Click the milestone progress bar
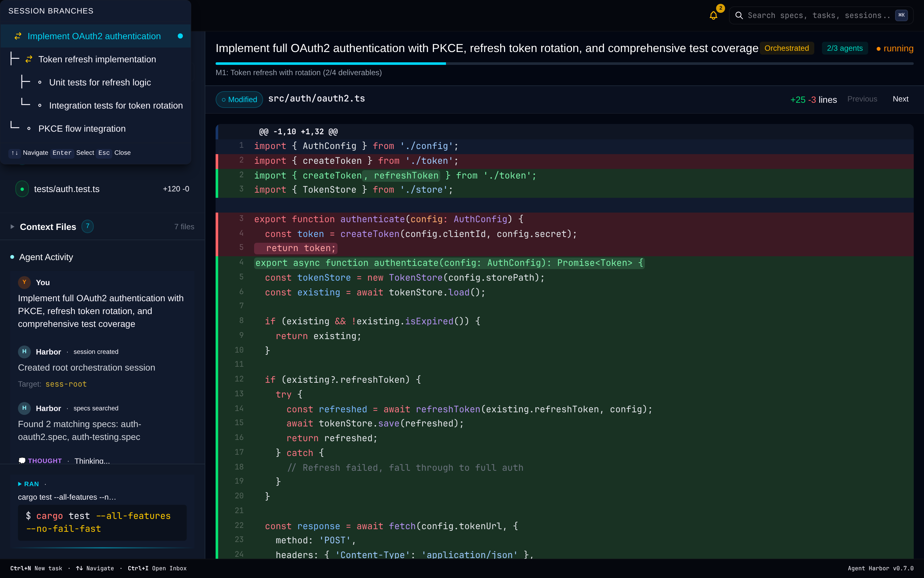Viewport: 924px width, 578px height. tap(564, 64)
